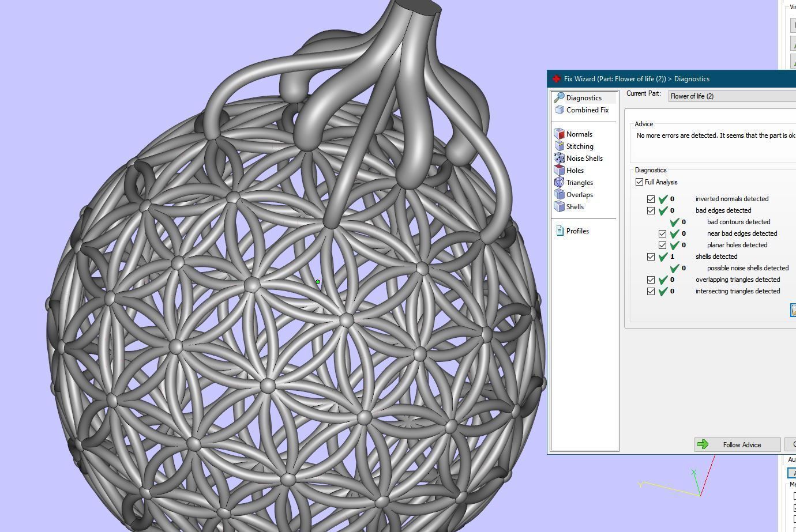Image resolution: width=796 pixels, height=532 pixels.
Task: Click the XYZ axis indicator in viewport
Action: click(x=678, y=476)
